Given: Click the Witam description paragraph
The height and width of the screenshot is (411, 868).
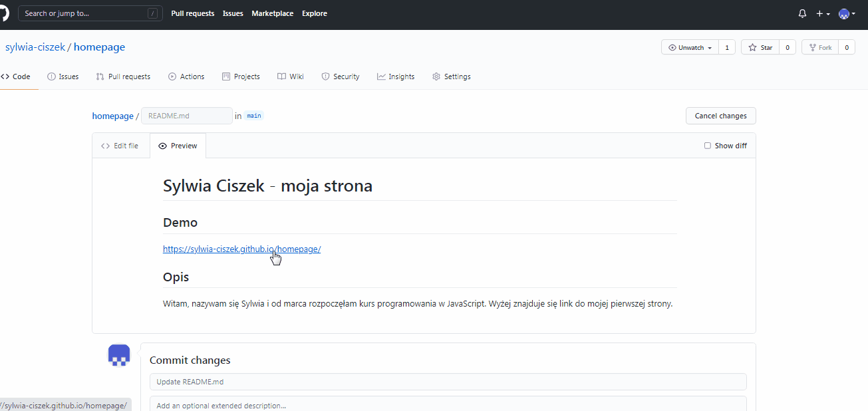Looking at the screenshot, I should tap(418, 304).
